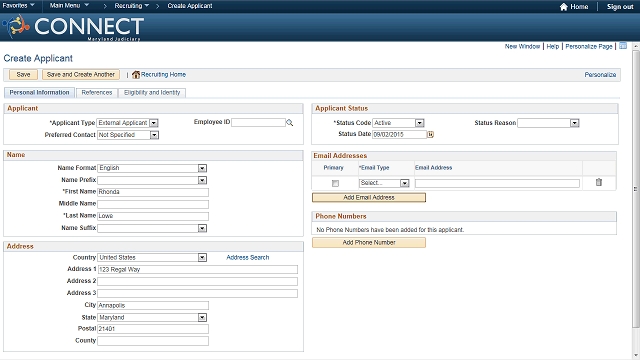Click the Employee ID lookup magnifier icon
The height and width of the screenshot is (360, 640).
click(289, 122)
